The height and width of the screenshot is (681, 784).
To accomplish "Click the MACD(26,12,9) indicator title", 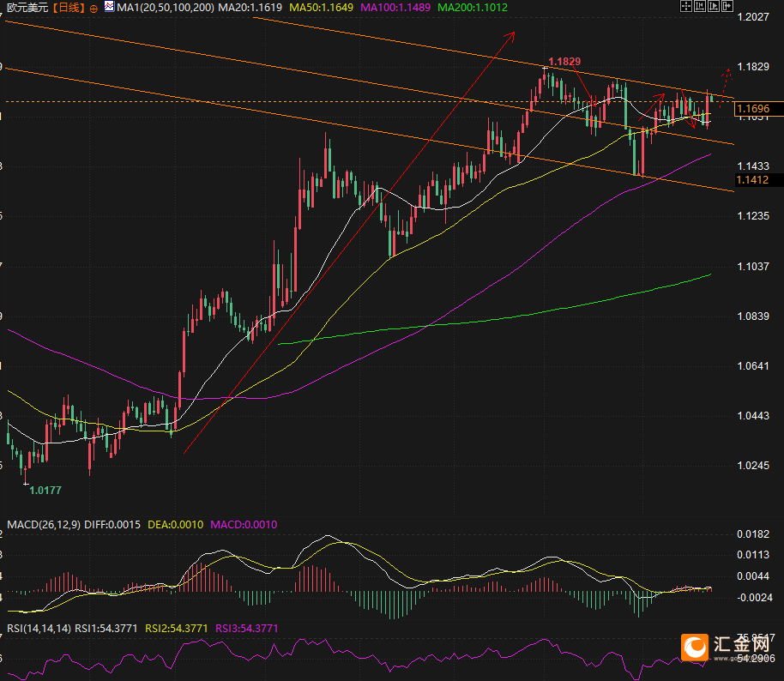I will 41,524.
